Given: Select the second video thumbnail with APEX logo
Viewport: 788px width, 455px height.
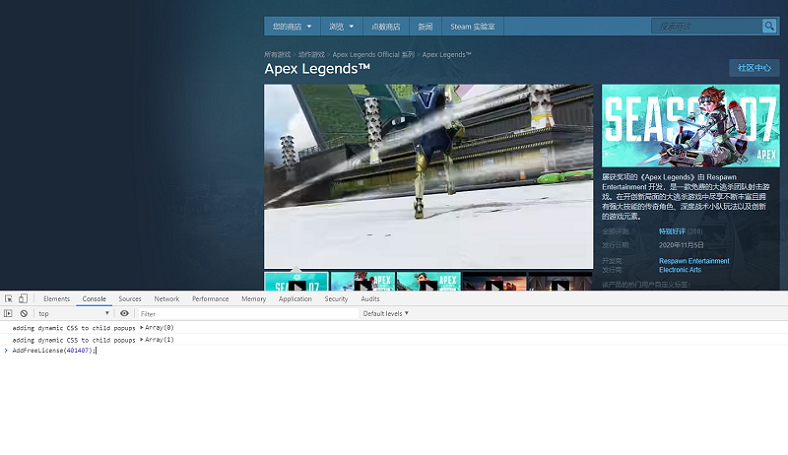Looking at the screenshot, I should click(362, 282).
